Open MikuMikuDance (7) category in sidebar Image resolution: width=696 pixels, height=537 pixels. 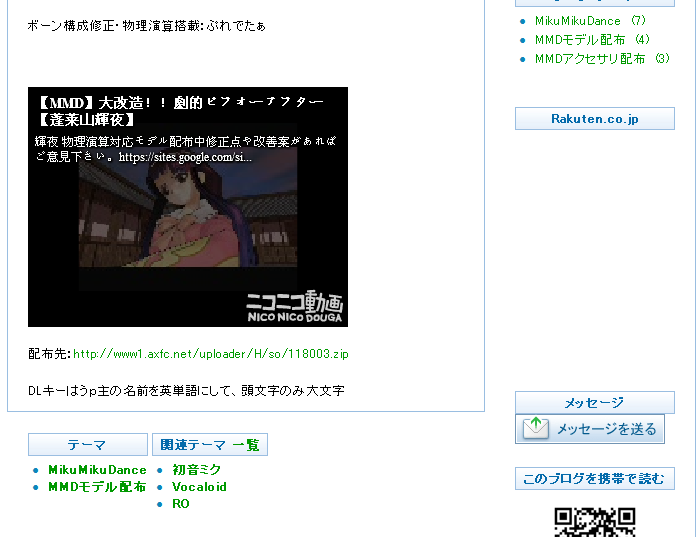click(x=590, y=21)
